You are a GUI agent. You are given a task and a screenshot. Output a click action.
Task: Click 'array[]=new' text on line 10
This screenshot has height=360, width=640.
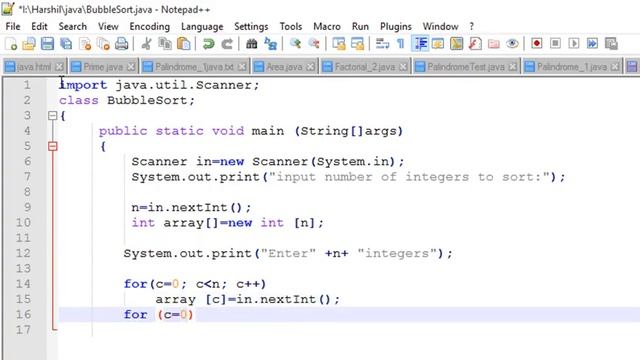click(207, 223)
